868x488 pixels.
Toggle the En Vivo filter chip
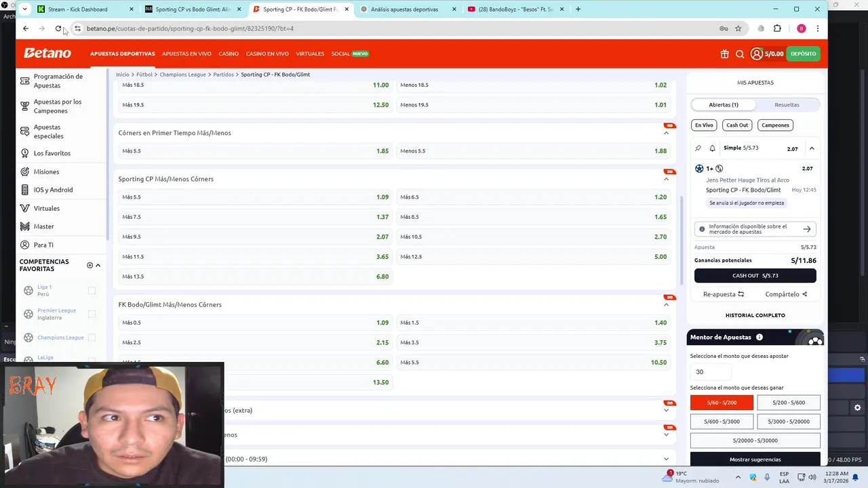(x=704, y=125)
